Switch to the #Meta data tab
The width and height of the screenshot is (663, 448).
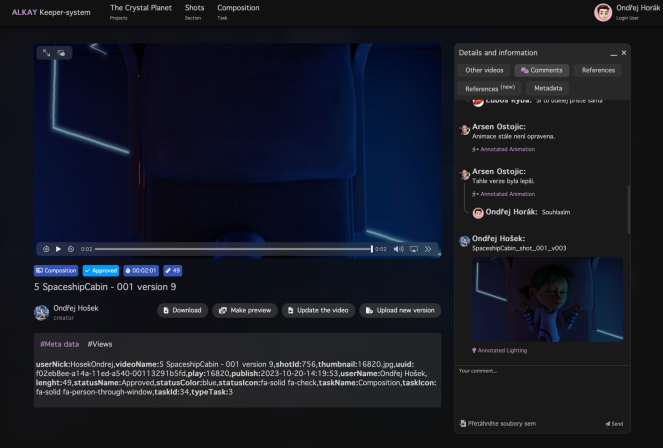[60, 344]
